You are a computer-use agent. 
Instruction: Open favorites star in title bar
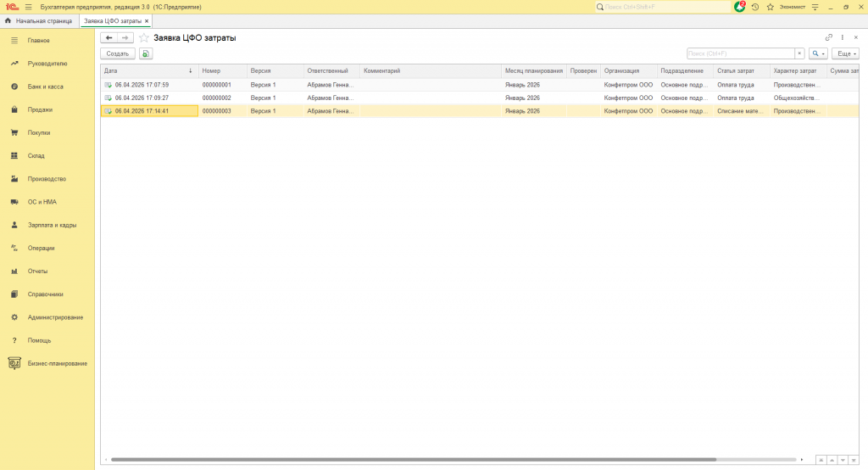pyautogui.click(x=770, y=7)
